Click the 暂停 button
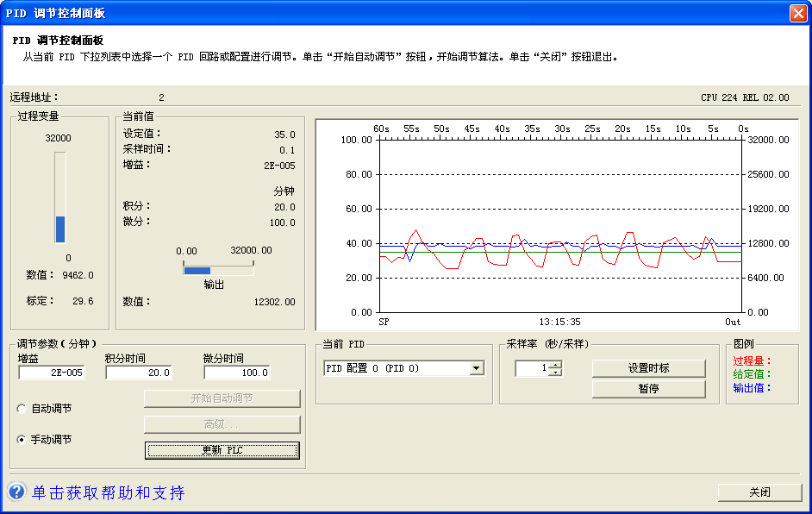Viewport: 812px width, 514px height. pos(648,389)
